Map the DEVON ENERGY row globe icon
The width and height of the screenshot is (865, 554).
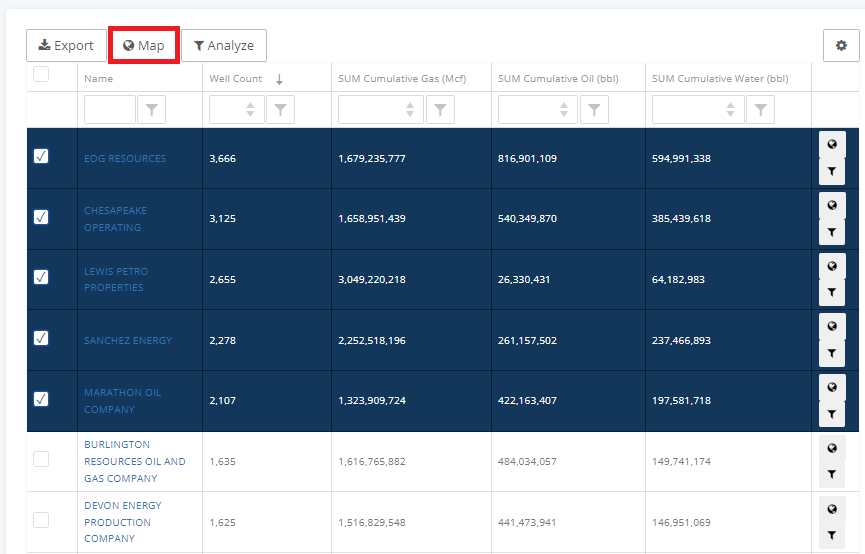pos(832,509)
